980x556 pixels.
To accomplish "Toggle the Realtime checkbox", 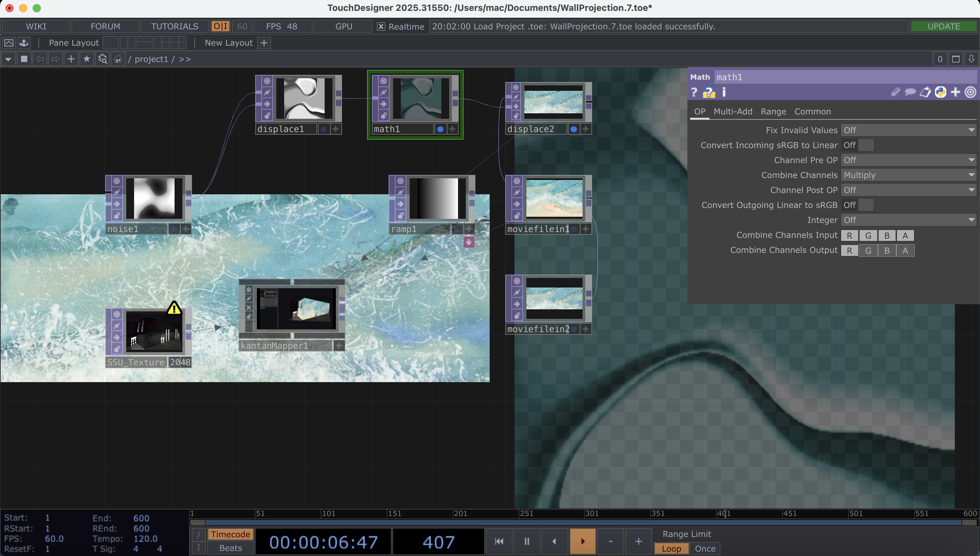I will [381, 26].
